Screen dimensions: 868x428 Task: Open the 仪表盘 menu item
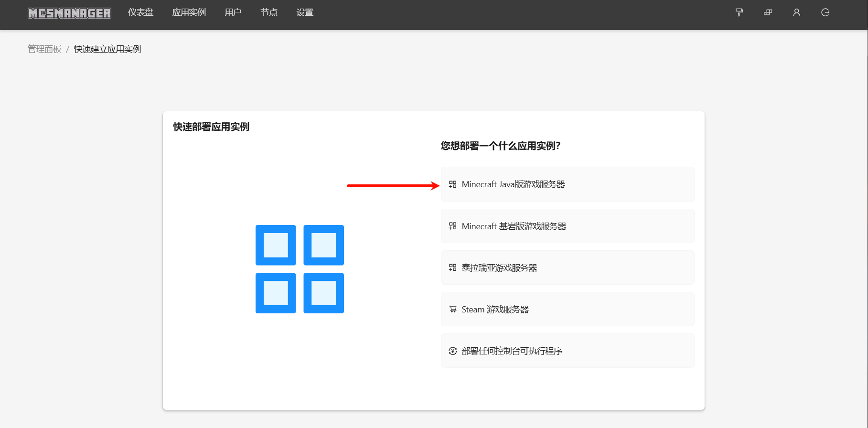pyautogui.click(x=140, y=12)
